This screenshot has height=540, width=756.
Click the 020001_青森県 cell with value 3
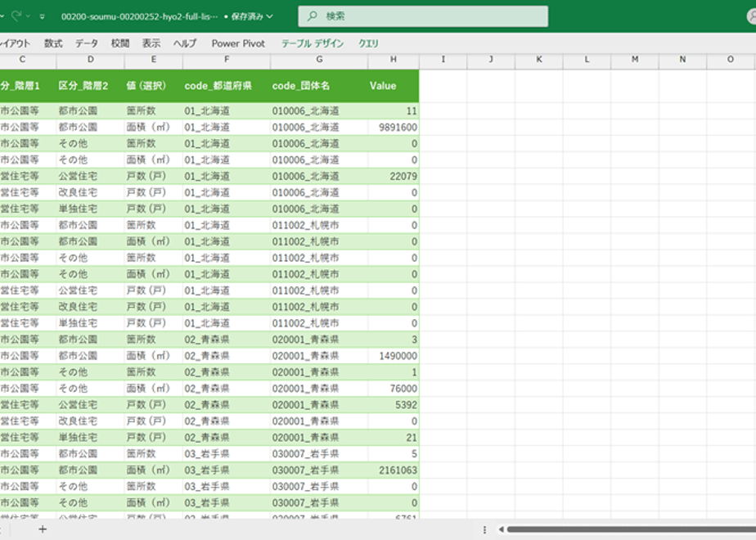(x=394, y=340)
